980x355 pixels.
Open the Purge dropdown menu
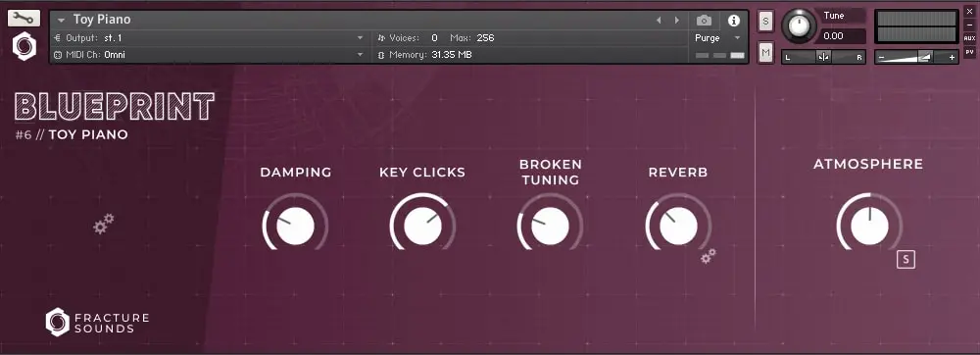point(717,38)
